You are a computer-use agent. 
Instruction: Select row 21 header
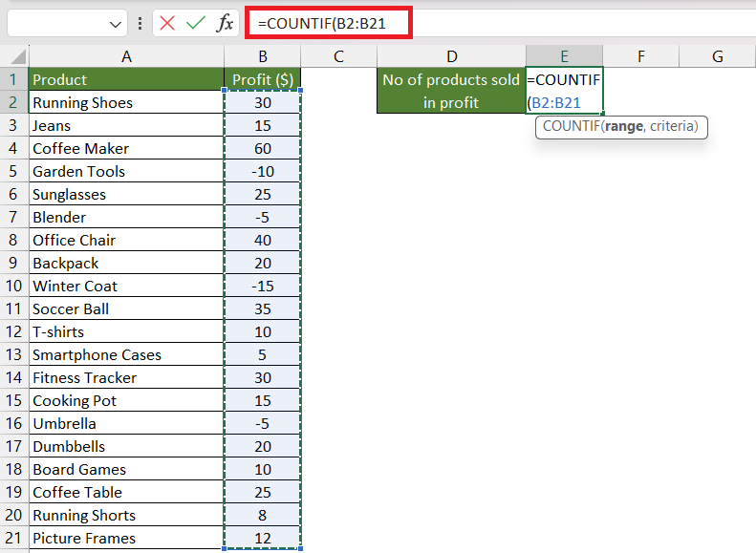(x=13, y=538)
